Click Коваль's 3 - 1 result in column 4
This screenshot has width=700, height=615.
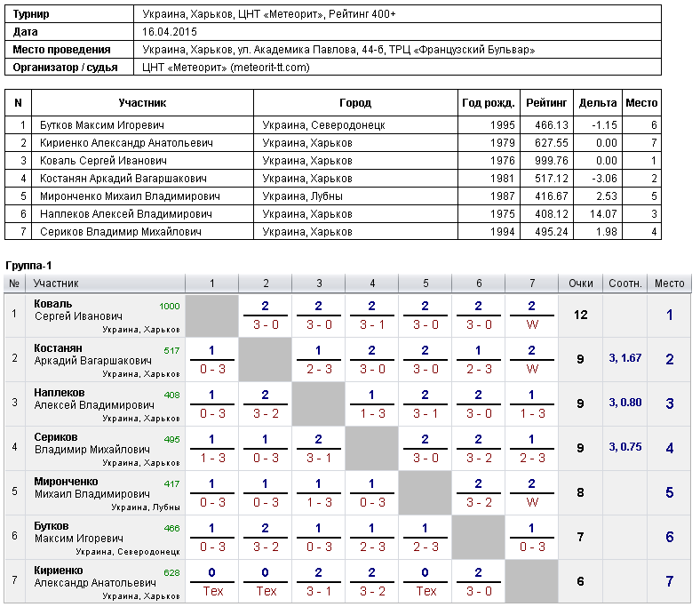(x=372, y=325)
